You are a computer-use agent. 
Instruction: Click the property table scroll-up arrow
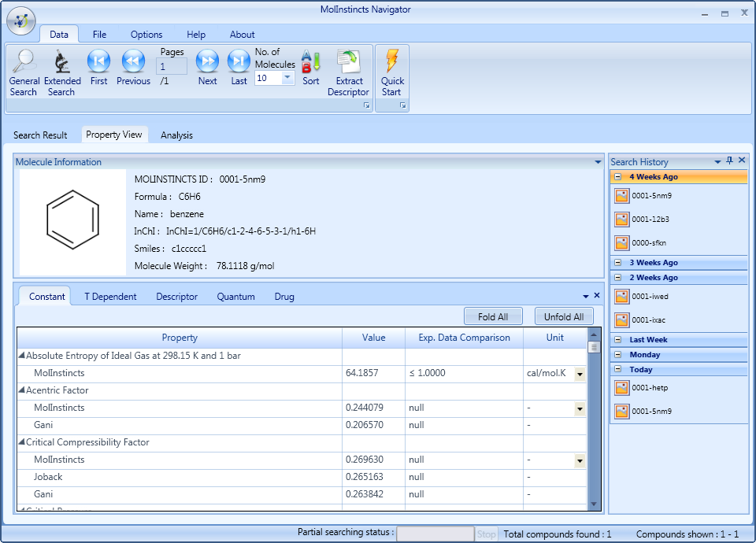point(594,334)
